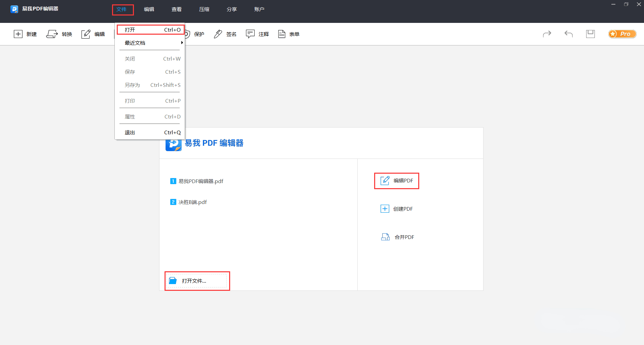Click the 编辑PDF pencil icon on start panel

[385, 181]
